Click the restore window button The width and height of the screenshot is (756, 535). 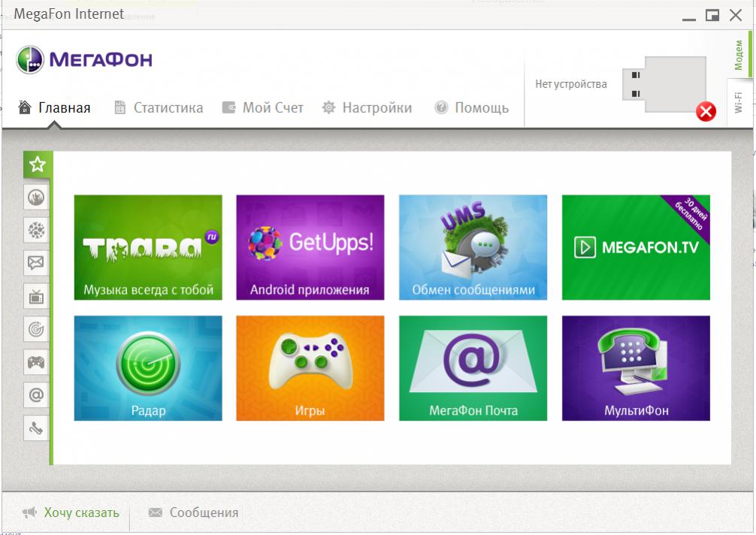[x=712, y=16]
